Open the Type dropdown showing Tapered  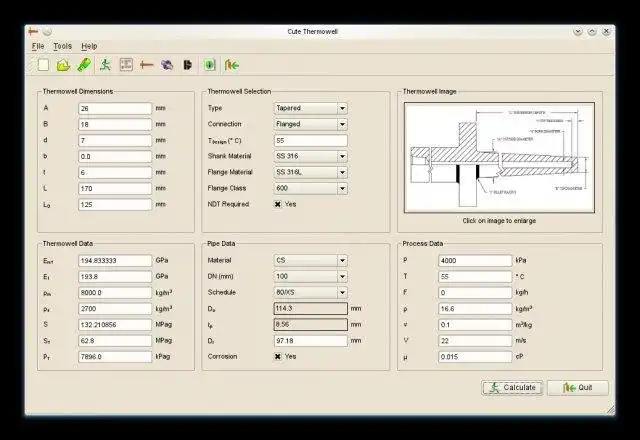coord(311,108)
